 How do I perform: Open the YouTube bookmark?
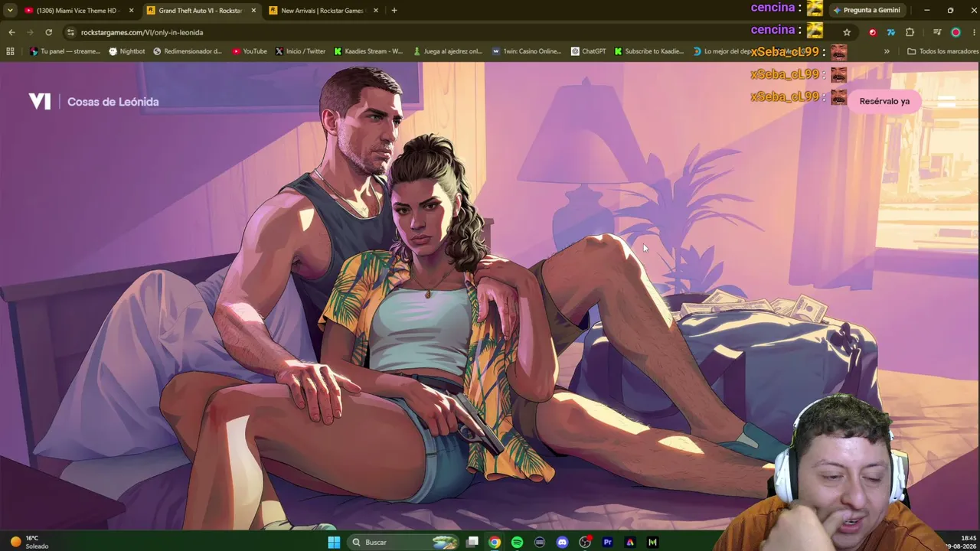point(250,51)
